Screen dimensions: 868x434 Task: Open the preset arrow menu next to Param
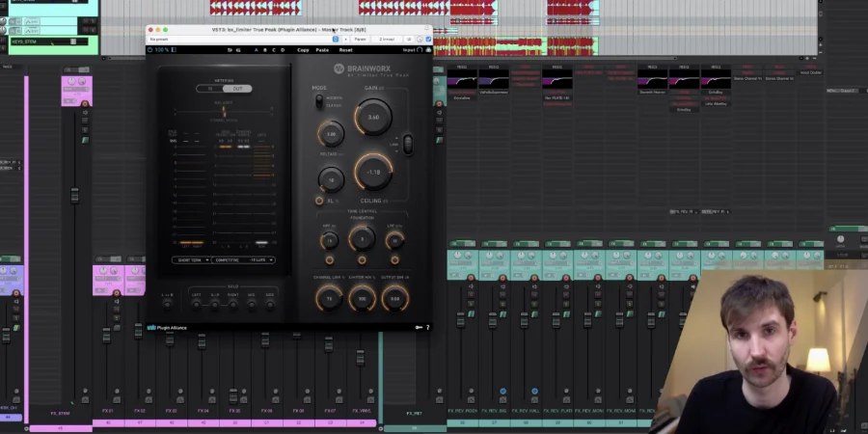(x=345, y=40)
